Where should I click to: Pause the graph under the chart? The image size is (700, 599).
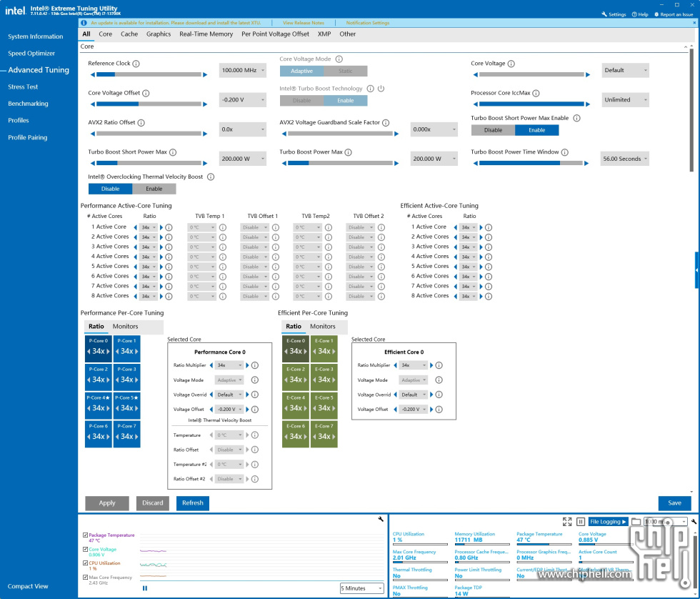[144, 588]
